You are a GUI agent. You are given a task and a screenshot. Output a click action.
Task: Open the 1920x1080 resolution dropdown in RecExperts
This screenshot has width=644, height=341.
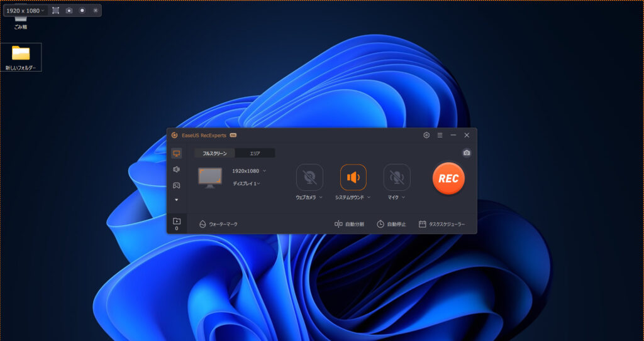click(x=249, y=171)
